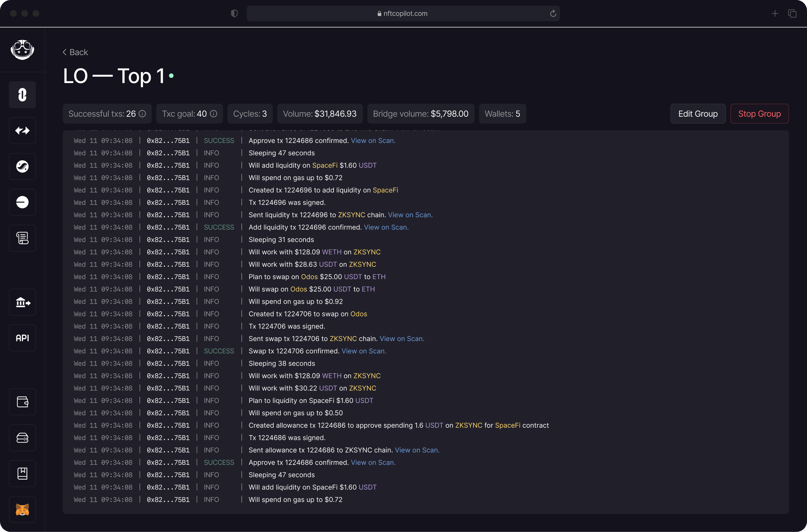Click the Wallets: 5 stat chip
Viewport: 807px width, 532px height.
[502, 114]
